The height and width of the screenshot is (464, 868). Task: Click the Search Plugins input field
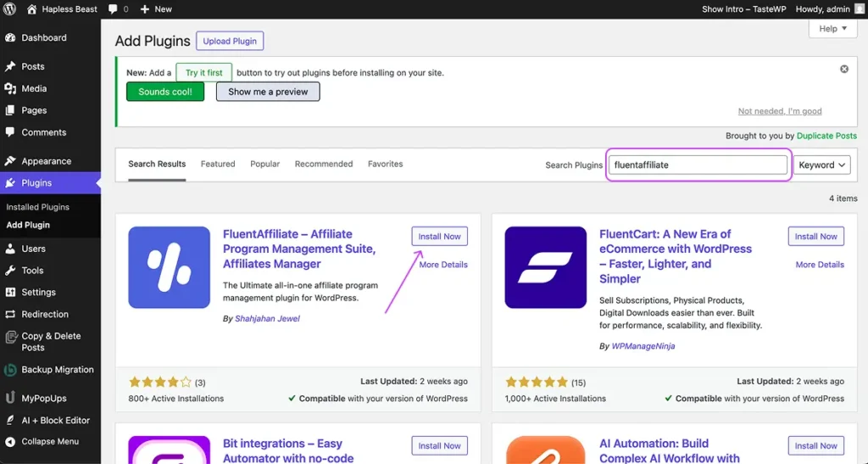pyautogui.click(x=698, y=165)
